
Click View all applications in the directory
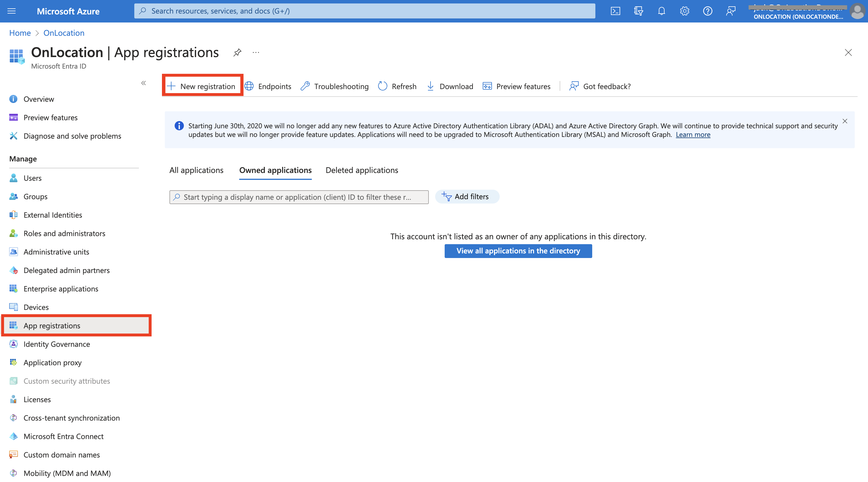pos(518,251)
